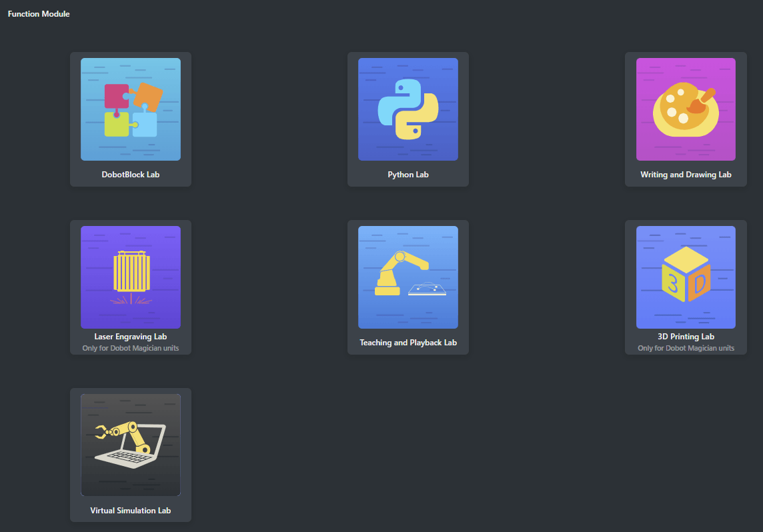Open "Laser Engraving Lab" by its title

(130, 337)
